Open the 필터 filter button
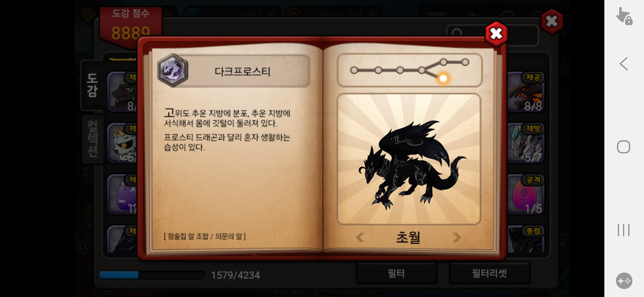644x297 pixels. coord(396,273)
